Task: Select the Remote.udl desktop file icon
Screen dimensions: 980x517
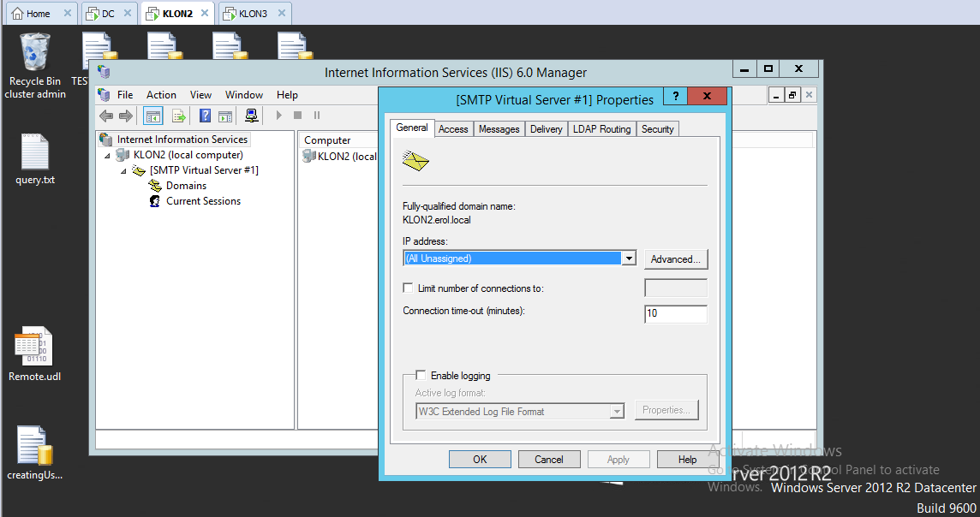Action: (35, 348)
